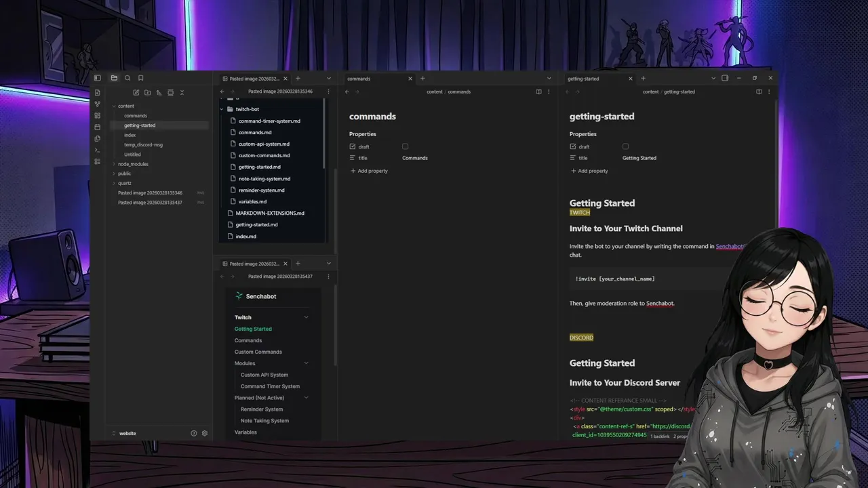This screenshot has height=488, width=868.
Task: Close the commands tab
Action: pos(410,79)
